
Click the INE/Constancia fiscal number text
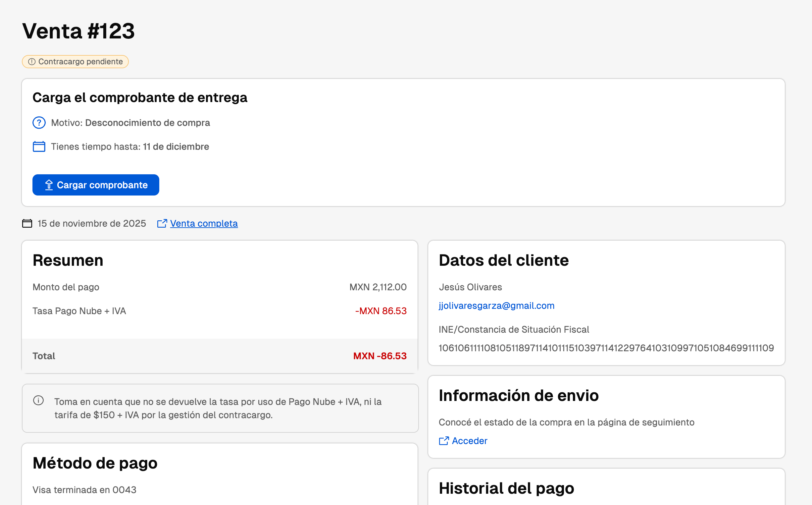click(606, 348)
